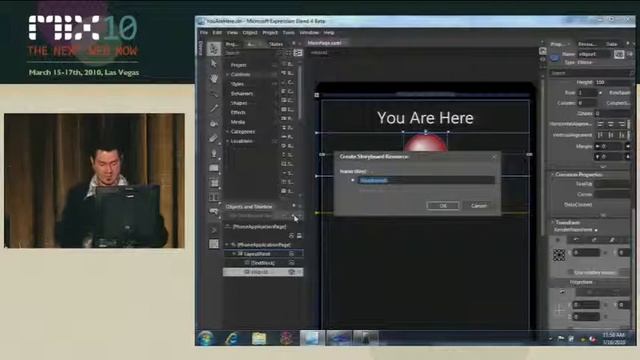This screenshot has height=360, width=640.
Task: Click the asset library icon at toolbar top
Action: (214, 49)
